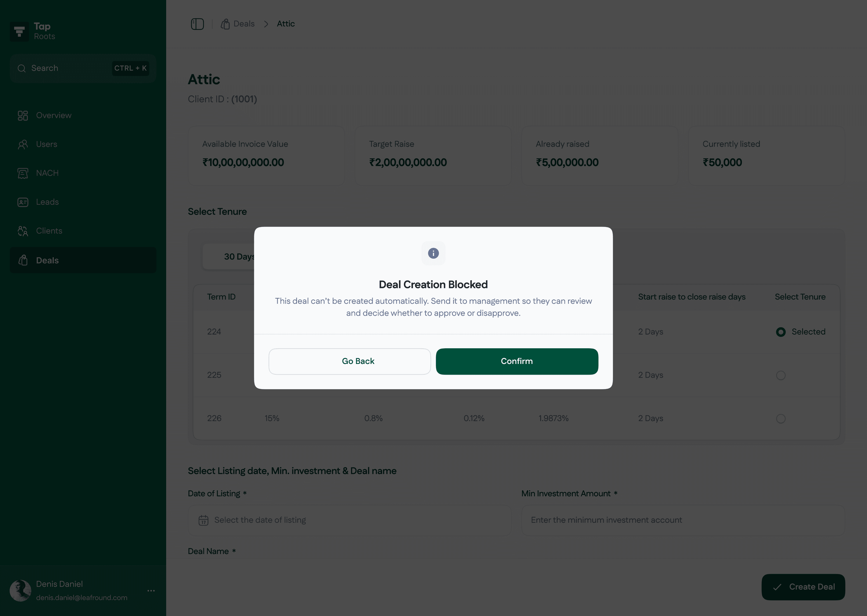The image size is (867, 616).
Task: Open the three-dot menu beside Denis Daniel
Action: 151,591
